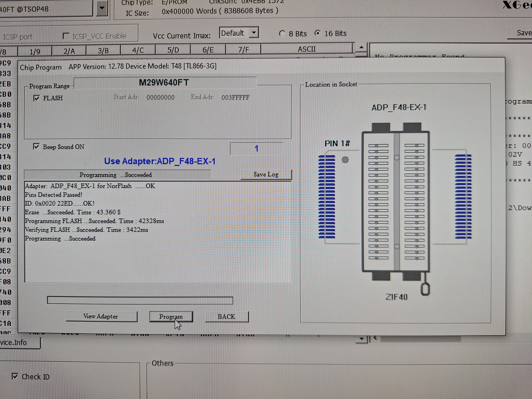
Task: Click the right blue pin strip graphic
Action: coord(463,197)
